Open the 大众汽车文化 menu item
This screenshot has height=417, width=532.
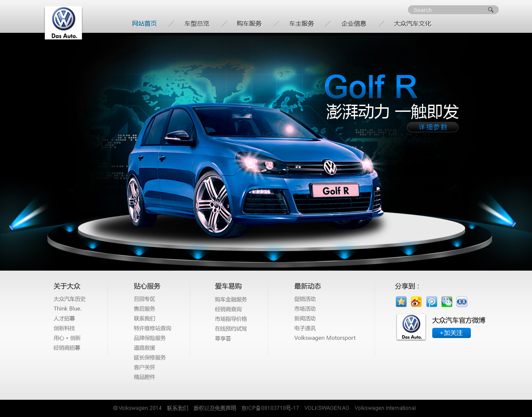coord(412,24)
